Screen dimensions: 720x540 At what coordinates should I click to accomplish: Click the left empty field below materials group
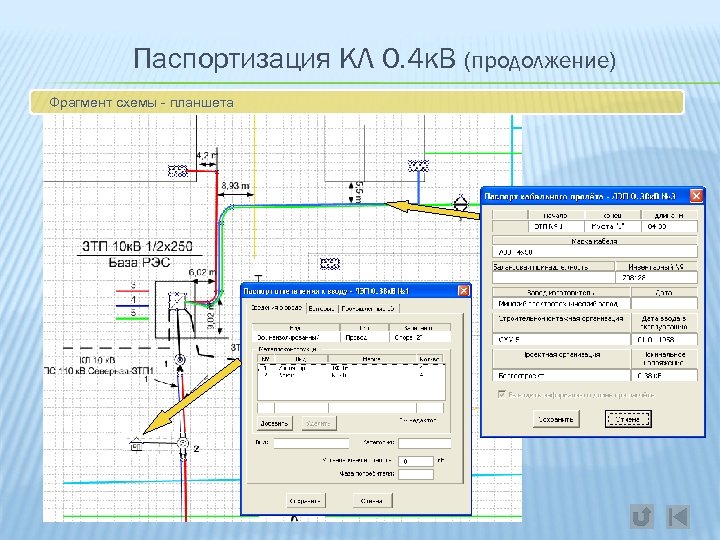[x=311, y=443]
